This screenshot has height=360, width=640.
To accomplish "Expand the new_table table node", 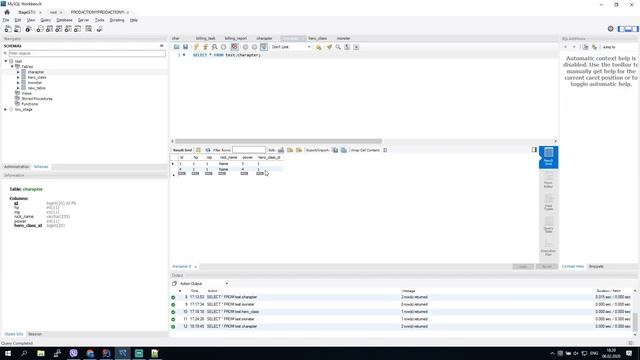I will pos(18,88).
